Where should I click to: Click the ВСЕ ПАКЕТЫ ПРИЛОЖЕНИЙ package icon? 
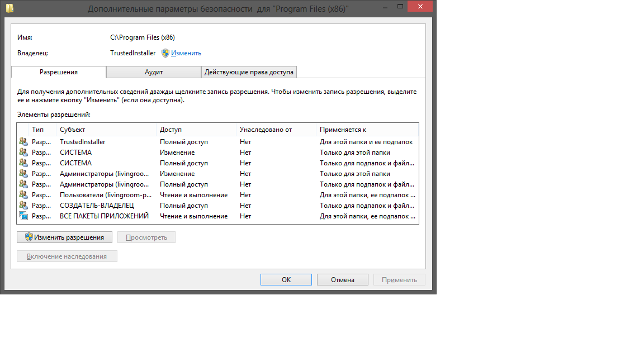pyautogui.click(x=23, y=216)
